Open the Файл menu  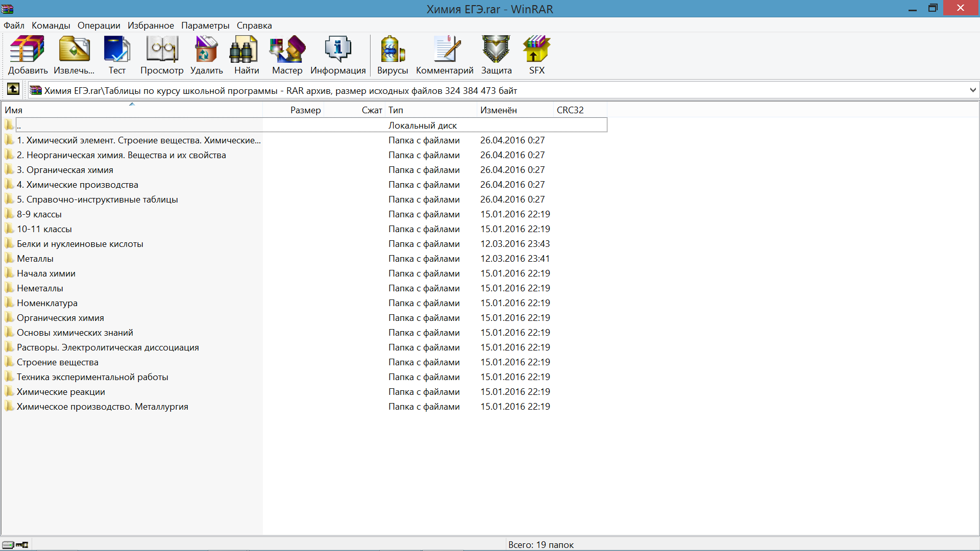tap(14, 26)
